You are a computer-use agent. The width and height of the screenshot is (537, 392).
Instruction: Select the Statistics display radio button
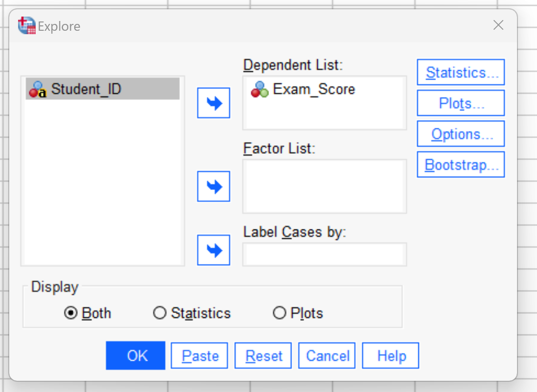coord(160,313)
